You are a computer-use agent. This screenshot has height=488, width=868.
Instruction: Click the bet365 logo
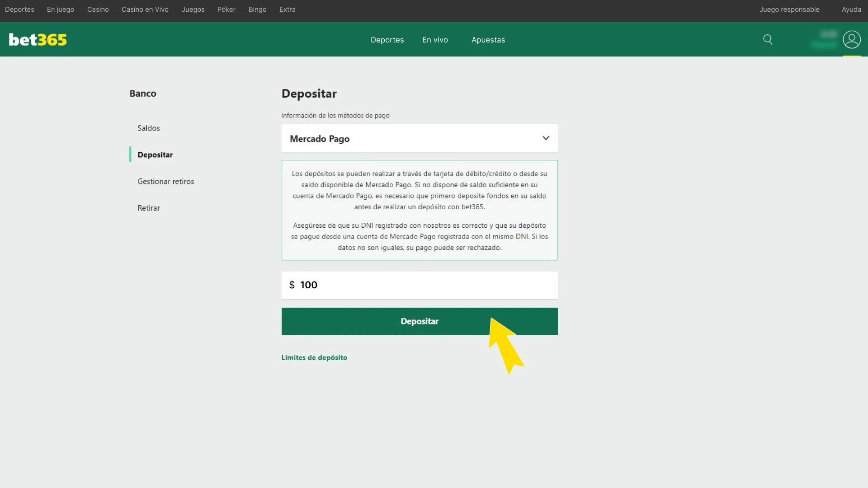click(38, 39)
